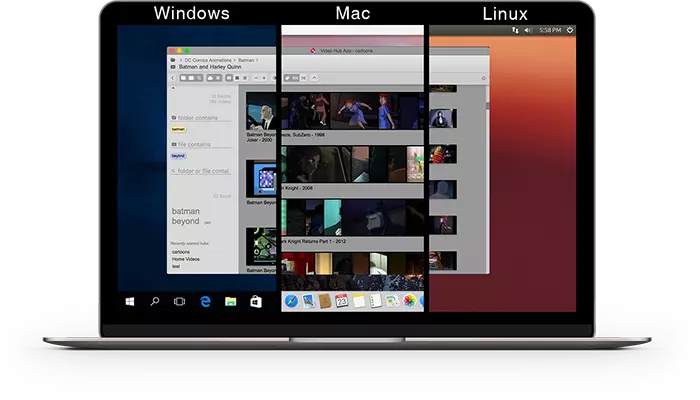Open the Knight - 2008 filmstrip
Viewport: 700px width, 400px height.
coord(353,164)
